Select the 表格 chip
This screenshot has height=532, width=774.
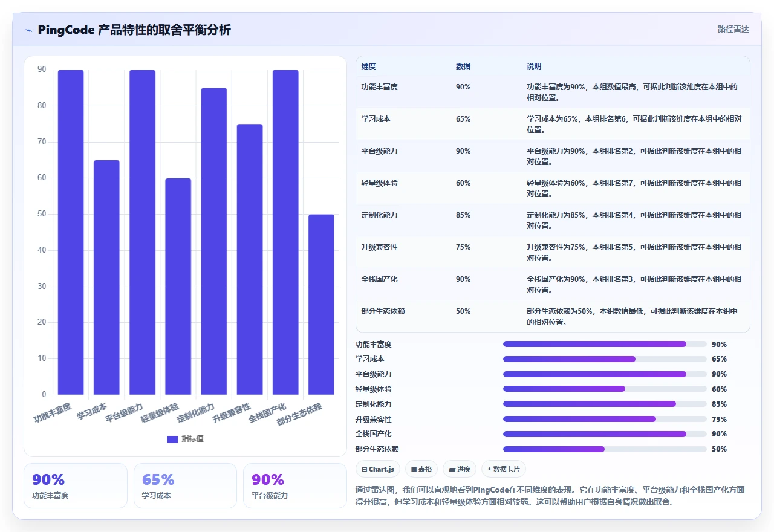pyautogui.click(x=421, y=469)
